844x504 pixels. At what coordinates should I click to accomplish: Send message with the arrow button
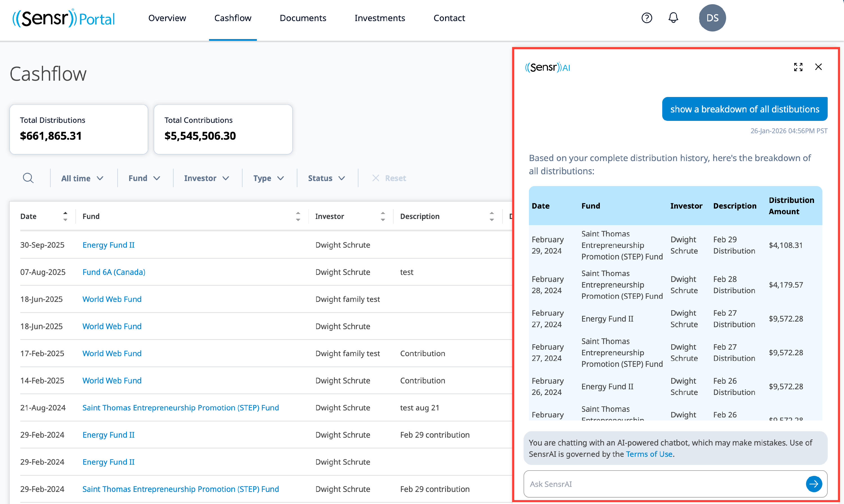point(814,484)
